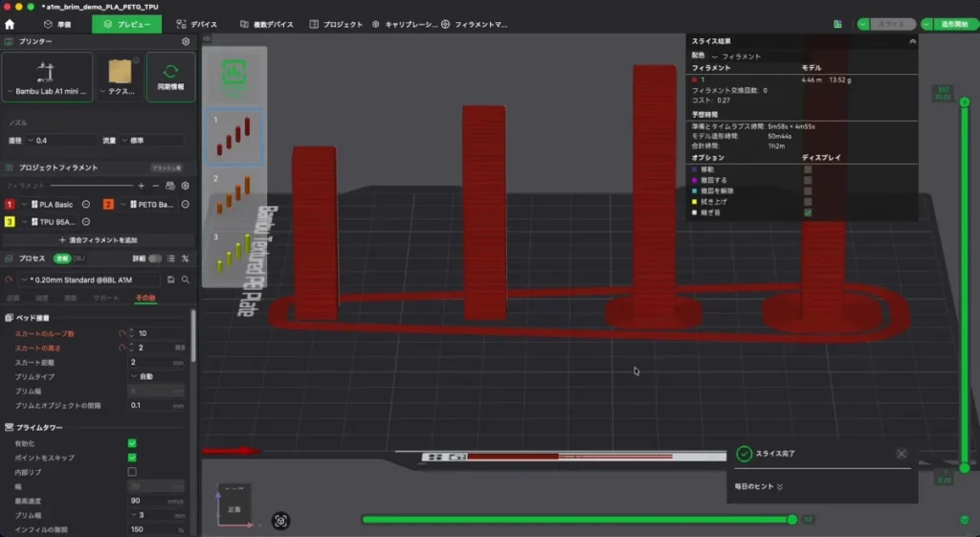Viewport: 980px width, 537px height.
Task: Close the スライス完了 notification
Action: 902,454
